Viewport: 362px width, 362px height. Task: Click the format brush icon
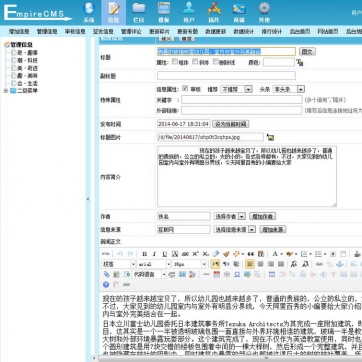(x=226, y=254)
